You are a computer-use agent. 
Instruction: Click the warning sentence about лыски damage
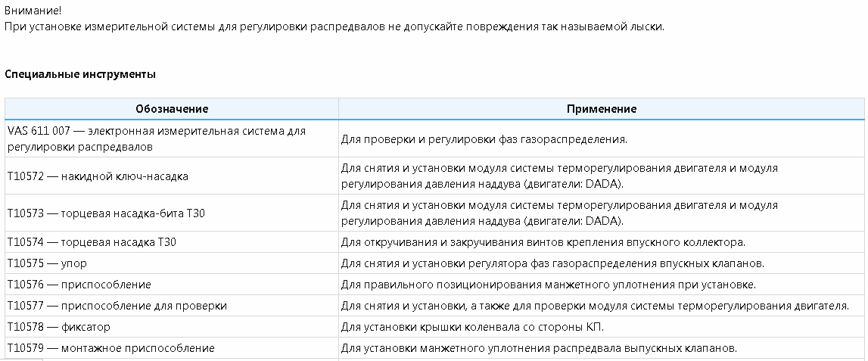(334, 26)
